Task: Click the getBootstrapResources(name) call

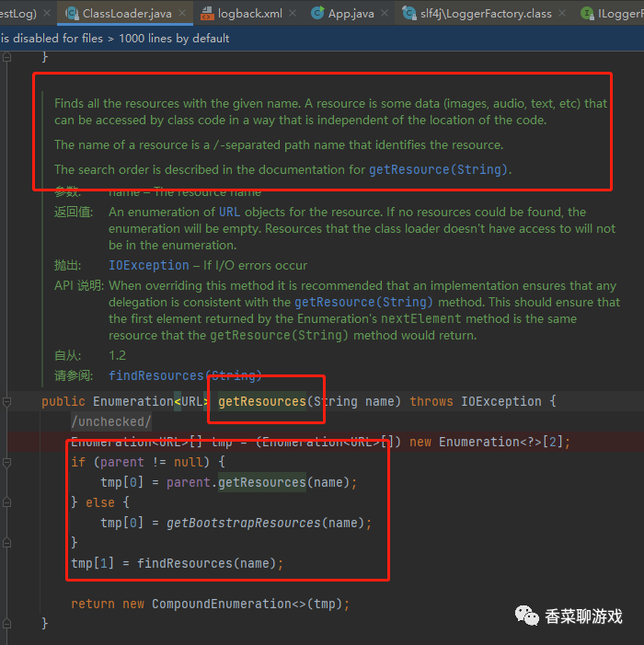Action: click(x=265, y=523)
